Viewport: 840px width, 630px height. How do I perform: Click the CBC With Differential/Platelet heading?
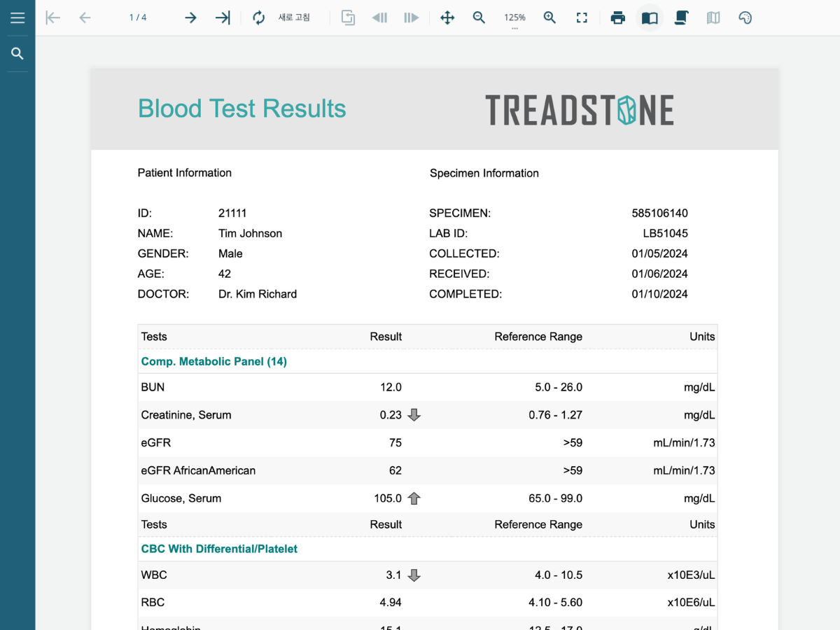pos(219,549)
